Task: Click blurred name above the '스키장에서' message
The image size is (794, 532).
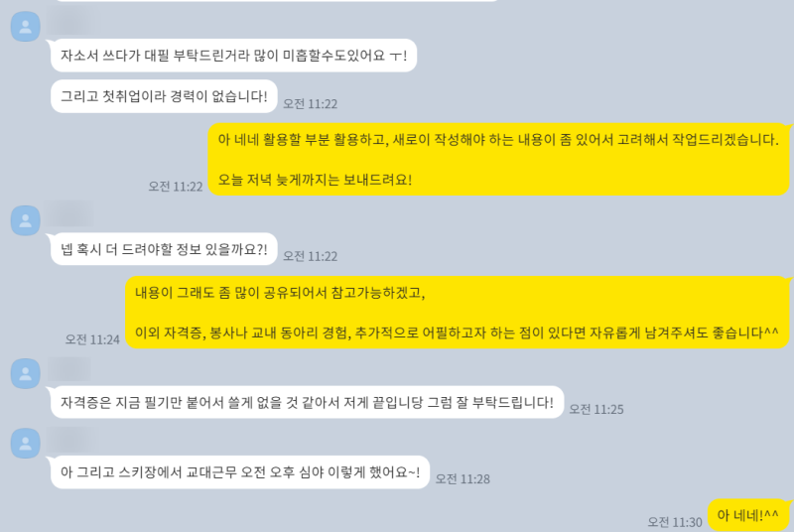Action: pyautogui.click(x=71, y=439)
